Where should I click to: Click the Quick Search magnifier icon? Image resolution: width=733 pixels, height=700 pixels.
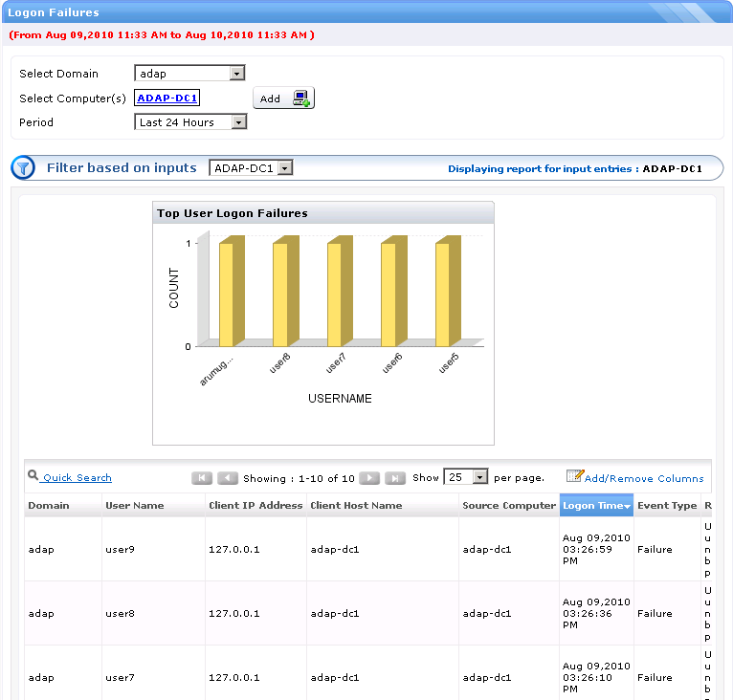33,476
